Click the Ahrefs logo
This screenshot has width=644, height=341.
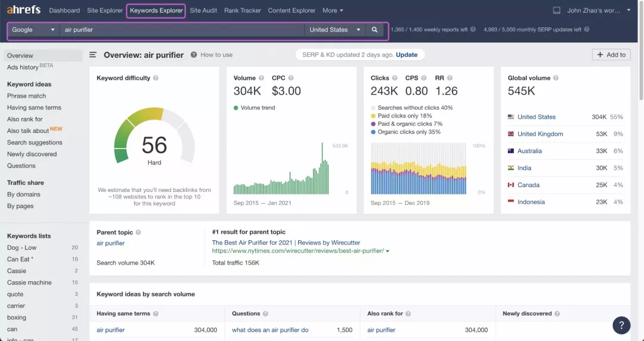click(23, 10)
